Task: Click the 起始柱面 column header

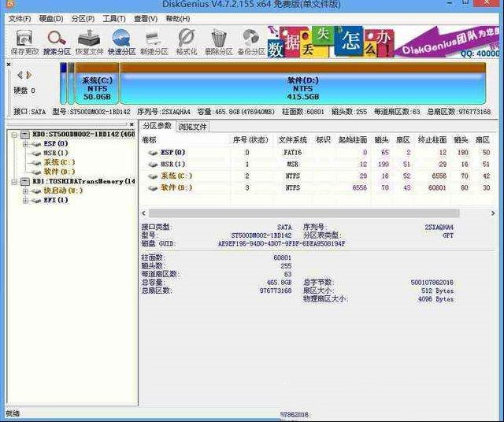Action: click(x=353, y=140)
